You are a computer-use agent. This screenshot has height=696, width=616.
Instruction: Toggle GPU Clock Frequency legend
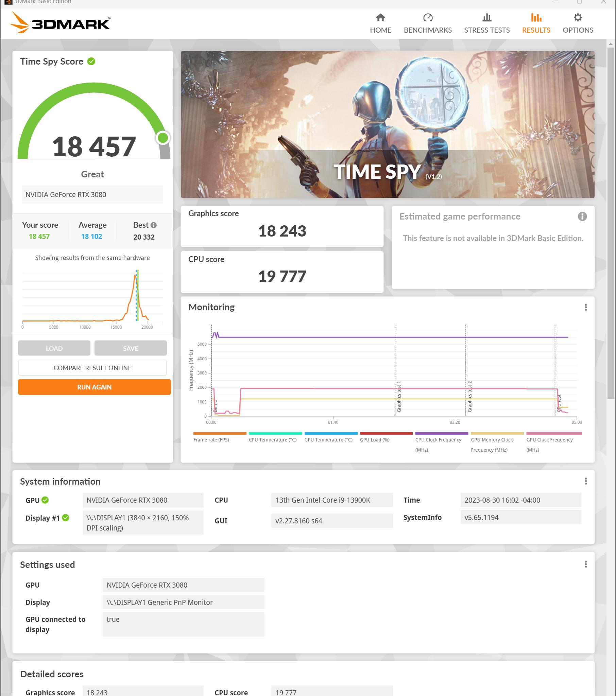click(554, 442)
